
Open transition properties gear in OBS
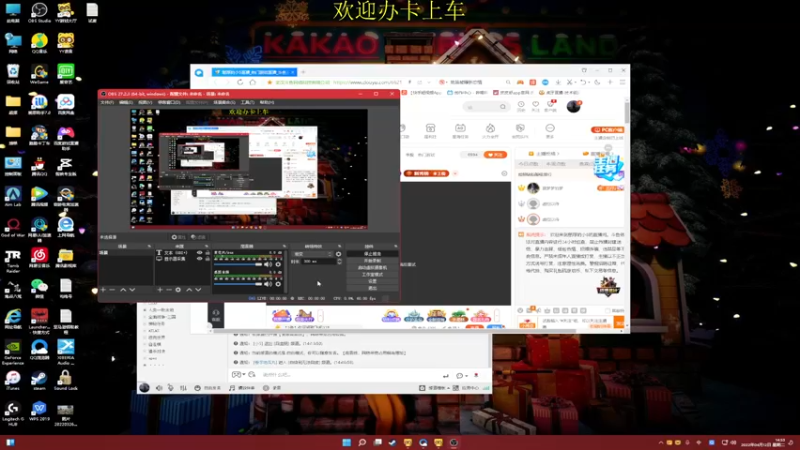tap(338, 254)
